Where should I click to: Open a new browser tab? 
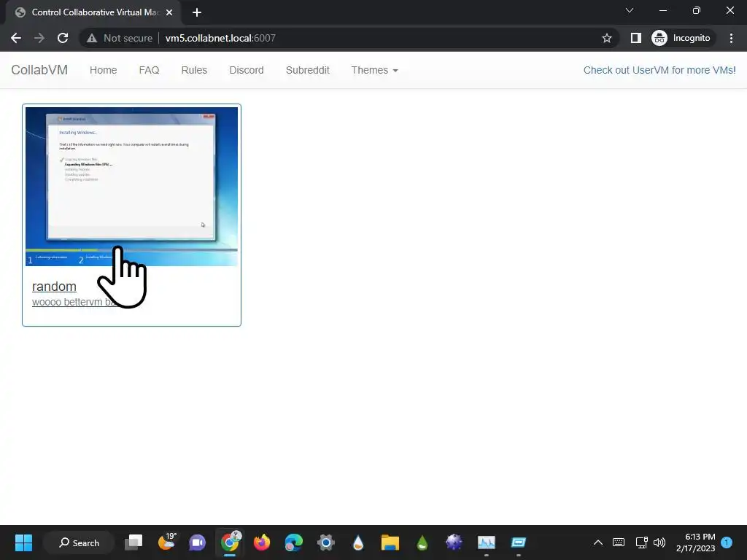(x=197, y=12)
